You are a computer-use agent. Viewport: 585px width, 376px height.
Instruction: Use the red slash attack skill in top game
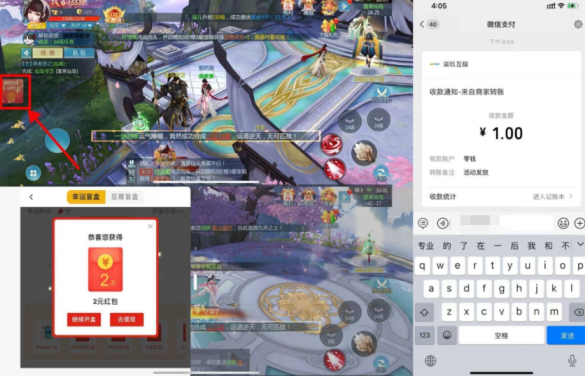pos(334,169)
